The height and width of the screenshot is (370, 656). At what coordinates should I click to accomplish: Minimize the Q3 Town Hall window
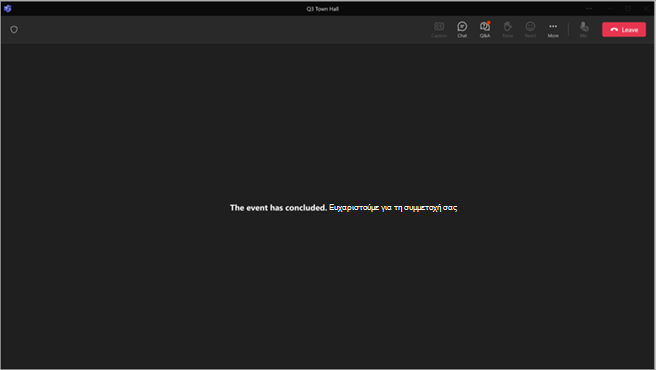pyautogui.click(x=610, y=8)
